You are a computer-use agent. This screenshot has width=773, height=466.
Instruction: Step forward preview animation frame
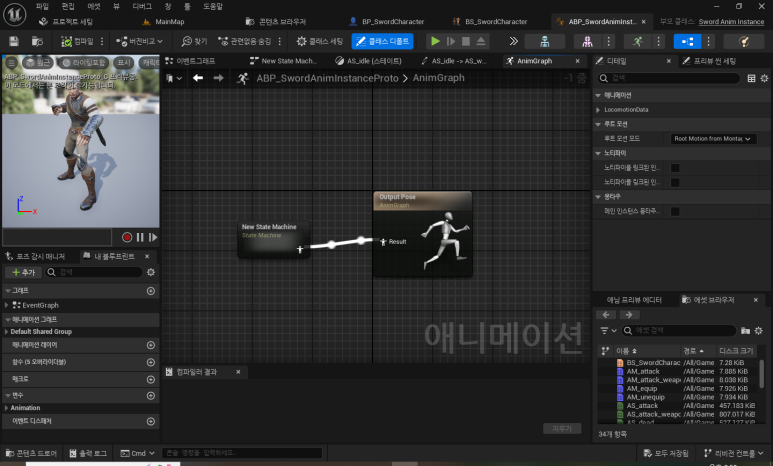pos(153,237)
